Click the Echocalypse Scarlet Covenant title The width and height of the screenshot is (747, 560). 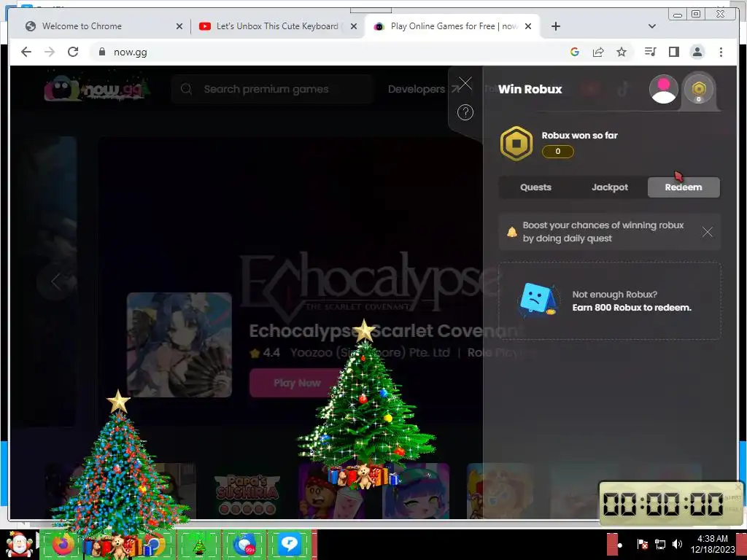click(385, 331)
